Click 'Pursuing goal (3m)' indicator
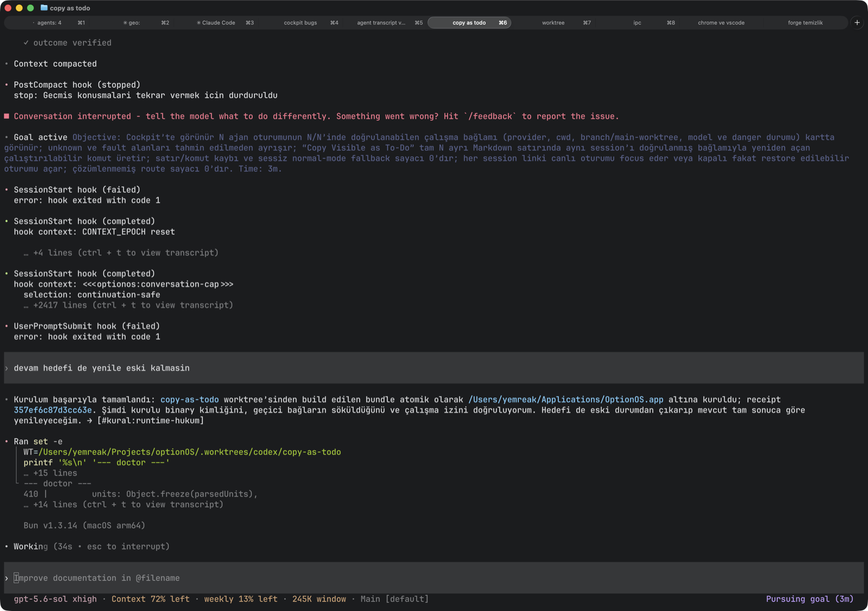 [x=809, y=599]
